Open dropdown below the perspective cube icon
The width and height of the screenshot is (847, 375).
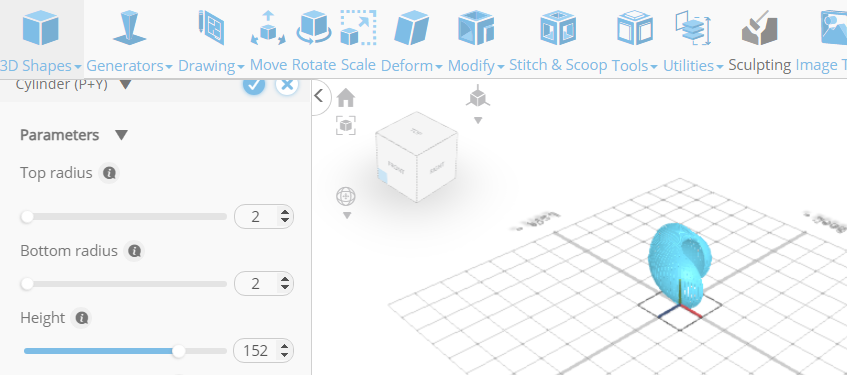pyautogui.click(x=478, y=120)
